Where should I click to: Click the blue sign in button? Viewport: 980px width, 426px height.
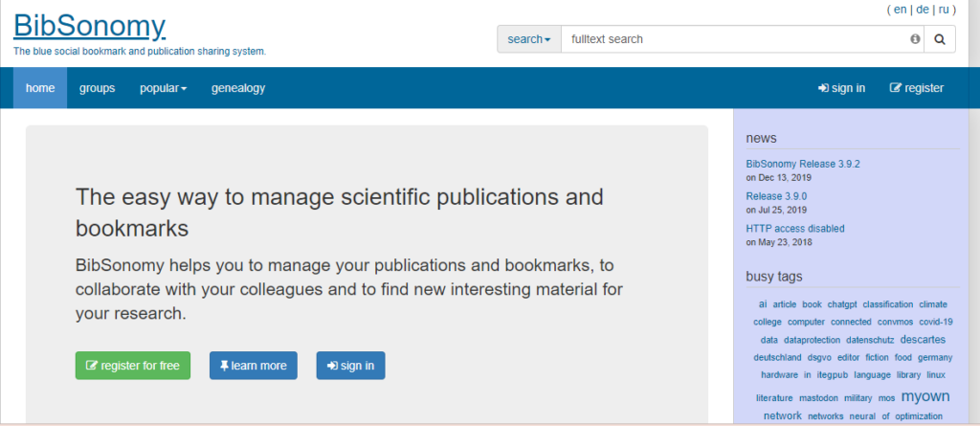tap(350, 366)
